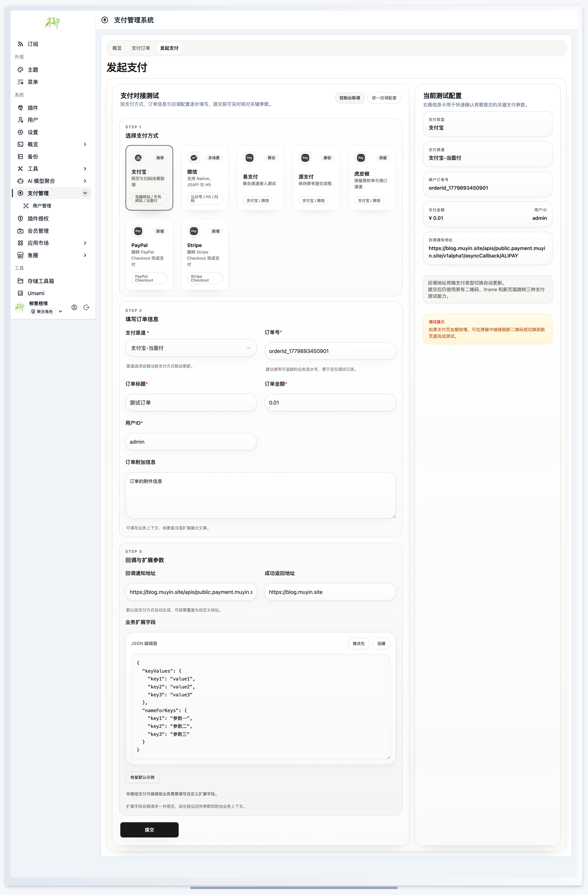Click the 聚合角色 role badge

pos(42,311)
